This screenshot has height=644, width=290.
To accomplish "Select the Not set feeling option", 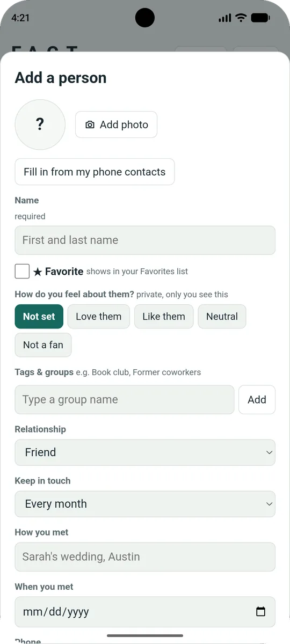I will [39, 316].
